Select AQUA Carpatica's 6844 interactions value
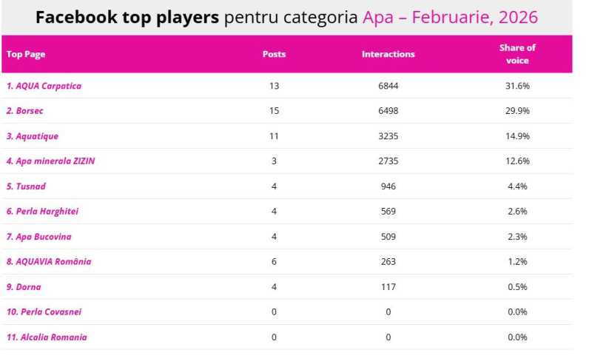Image resolution: width=592 pixels, height=364 pixels. tap(388, 86)
